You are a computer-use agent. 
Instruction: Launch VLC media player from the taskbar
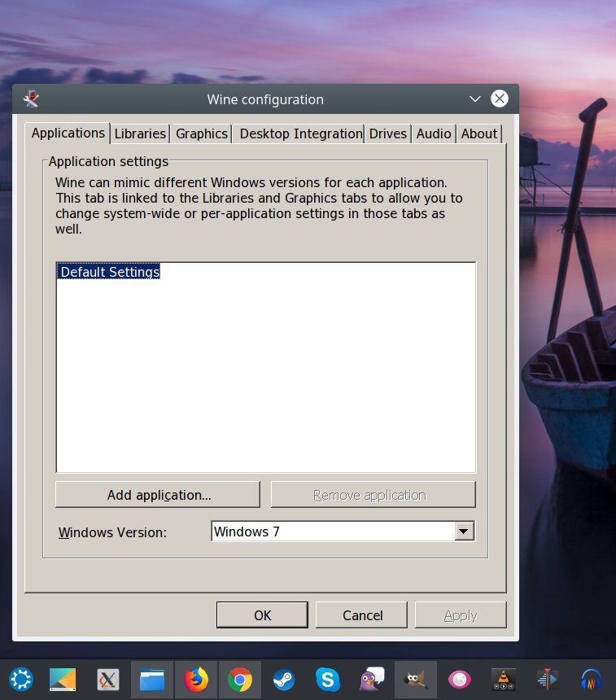coord(504,680)
